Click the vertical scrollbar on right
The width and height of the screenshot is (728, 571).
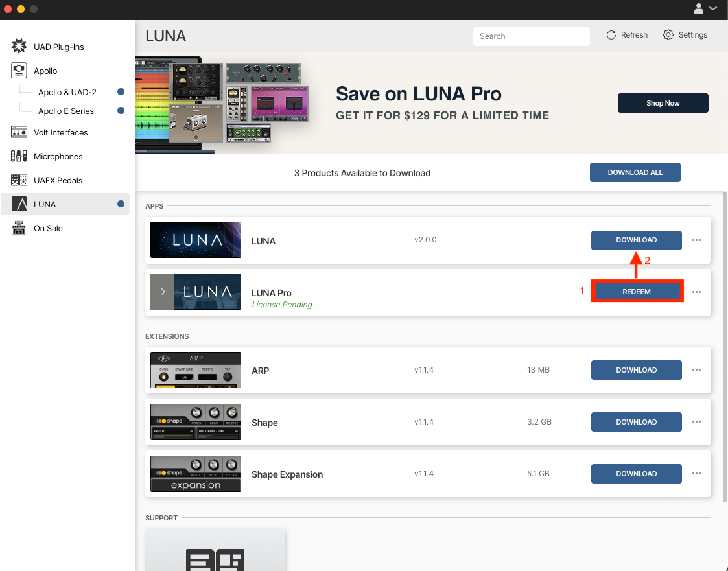tap(724, 346)
